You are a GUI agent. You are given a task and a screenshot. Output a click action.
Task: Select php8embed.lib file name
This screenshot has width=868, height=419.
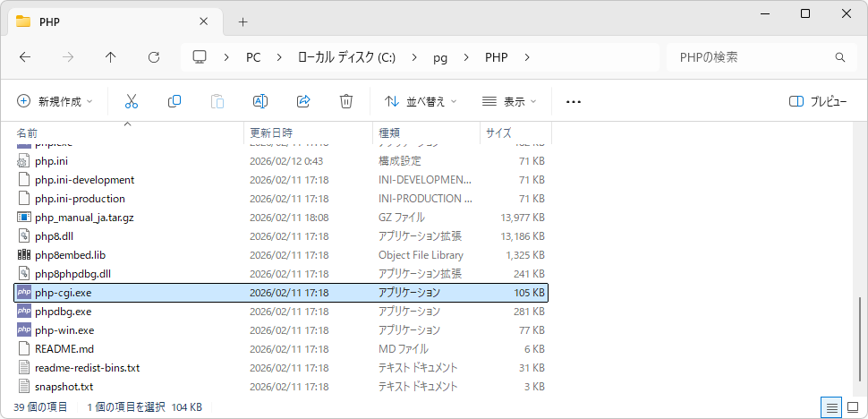(x=70, y=255)
